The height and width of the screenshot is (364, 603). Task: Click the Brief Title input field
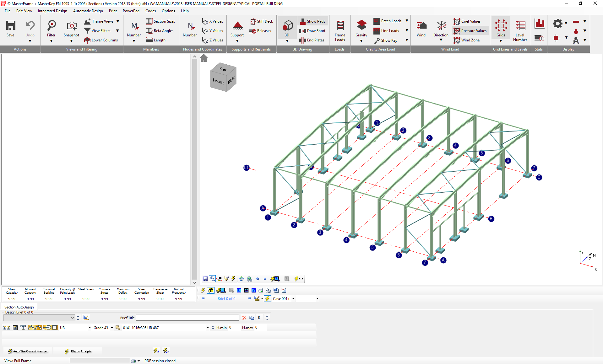point(187,318)
